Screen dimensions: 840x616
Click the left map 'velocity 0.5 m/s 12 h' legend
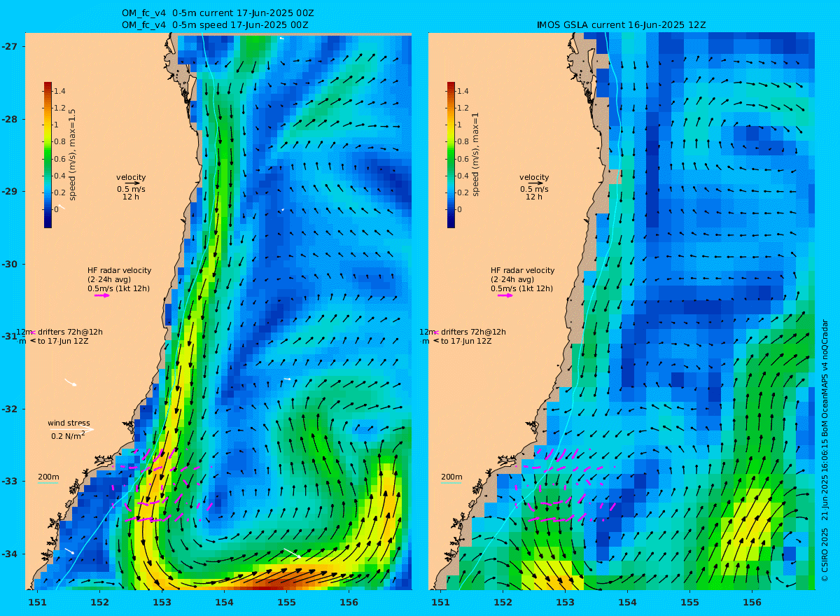[x=131, y=187]
